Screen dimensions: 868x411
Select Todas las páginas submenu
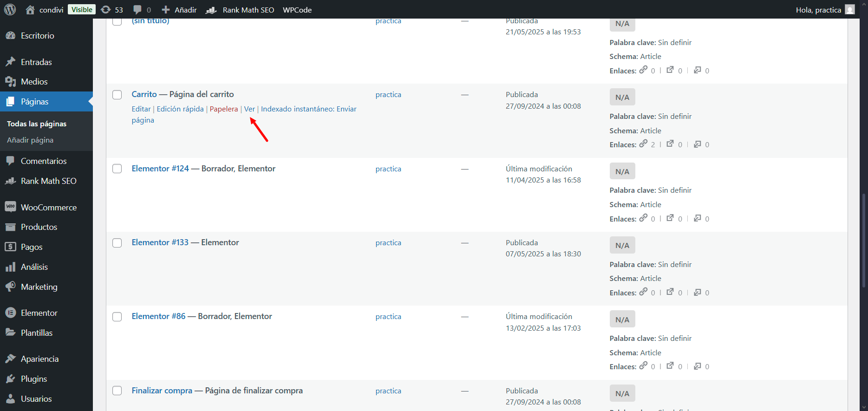coord(37,124)
